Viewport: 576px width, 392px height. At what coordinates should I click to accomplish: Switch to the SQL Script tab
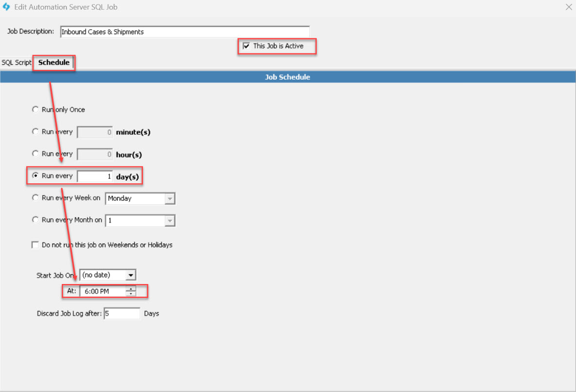tap(17, 63)
